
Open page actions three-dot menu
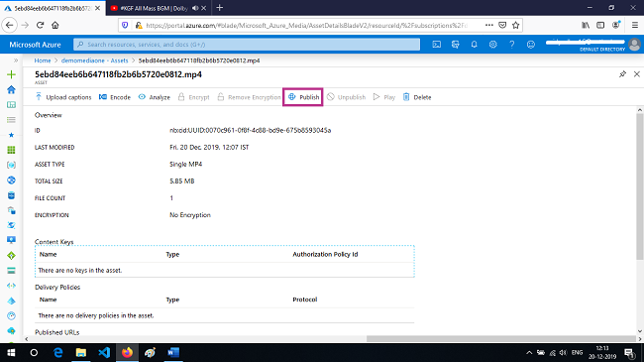pos(488,25)
